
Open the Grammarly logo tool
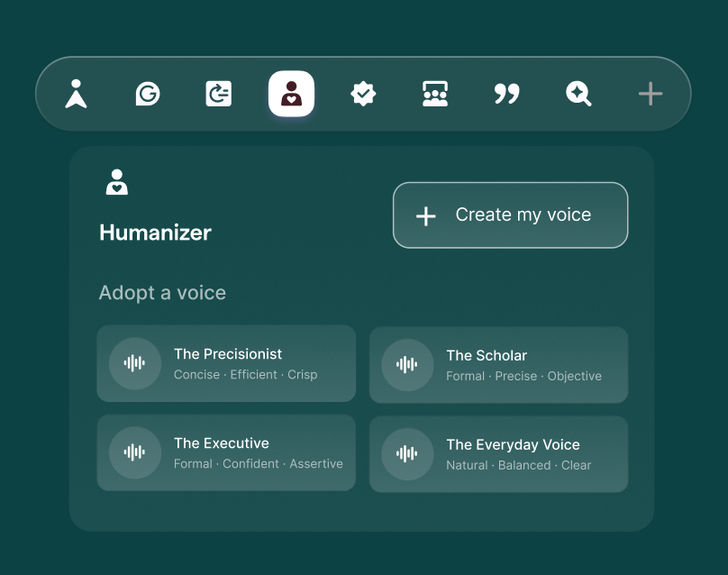point(147,94)
